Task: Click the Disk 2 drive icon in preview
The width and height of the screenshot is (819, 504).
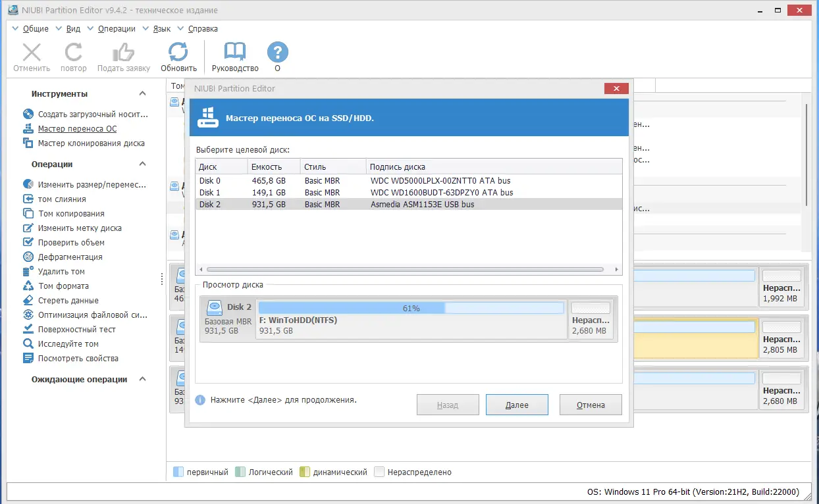Action: [x=215, y=307]
